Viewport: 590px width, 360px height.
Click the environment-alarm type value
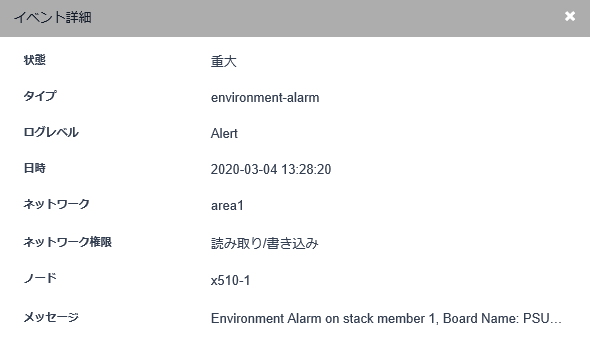(265, 97)
